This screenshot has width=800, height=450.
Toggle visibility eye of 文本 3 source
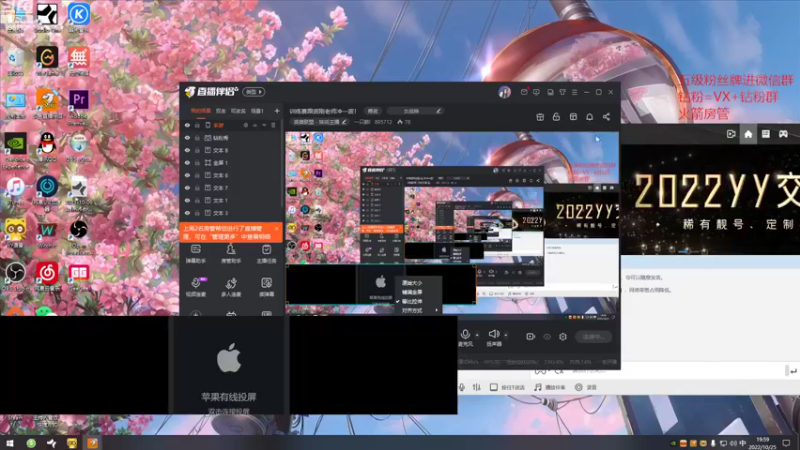[x=187, y=213]
